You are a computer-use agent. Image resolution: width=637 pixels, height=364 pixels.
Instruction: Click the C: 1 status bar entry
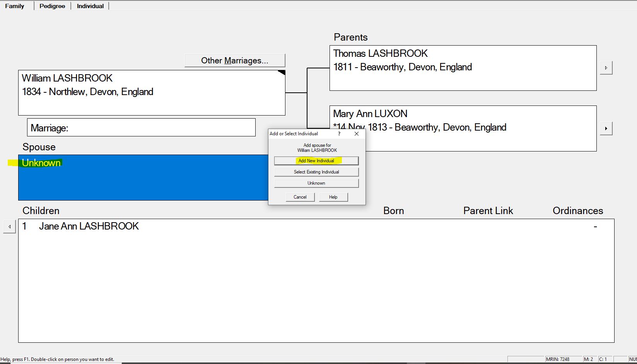click(605, 359)
